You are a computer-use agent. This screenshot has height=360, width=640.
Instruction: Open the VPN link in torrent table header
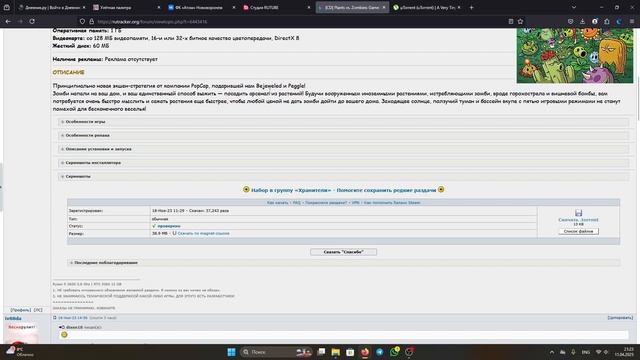click(x=355, y=202)
